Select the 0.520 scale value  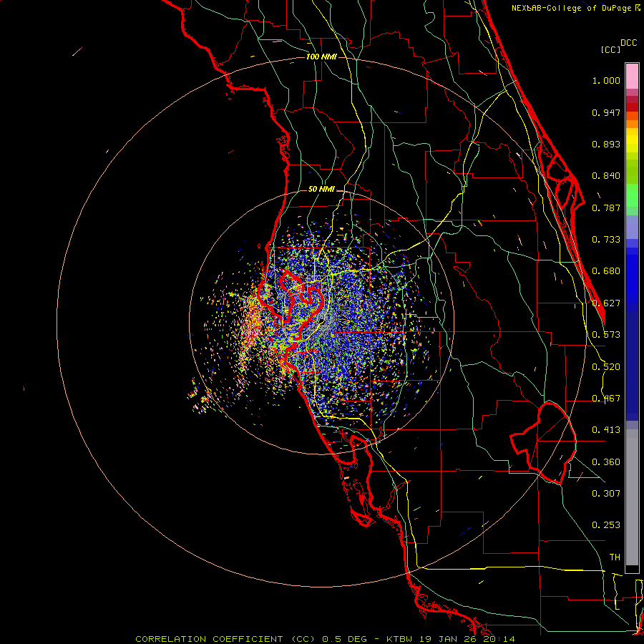[x=606, y=367]
